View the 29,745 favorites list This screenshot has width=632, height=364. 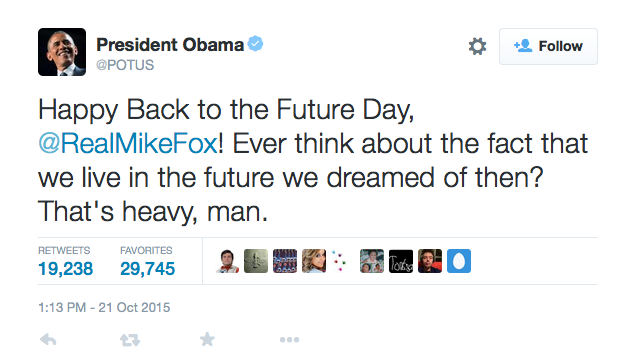point(147,261)
